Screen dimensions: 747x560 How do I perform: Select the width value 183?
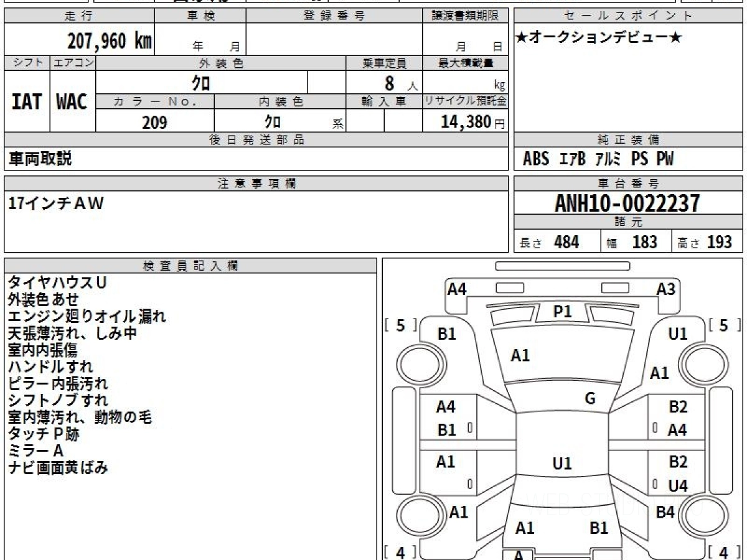coord(644,242)
